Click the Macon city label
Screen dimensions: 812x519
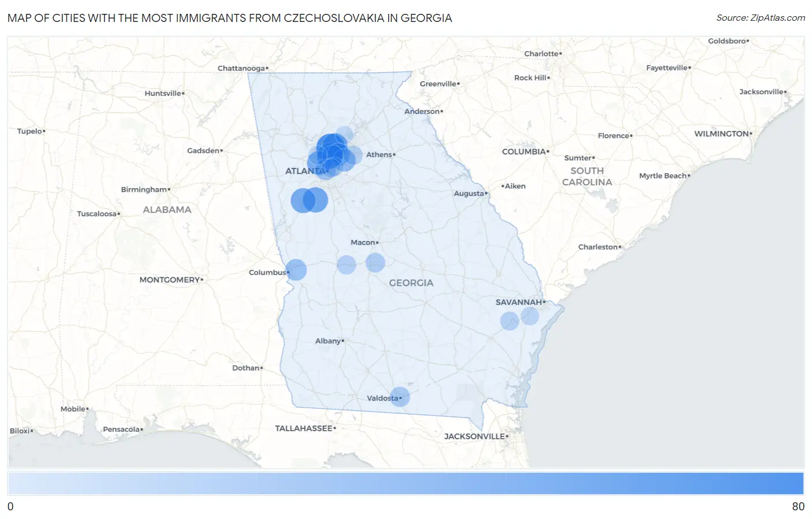(363, 242)
